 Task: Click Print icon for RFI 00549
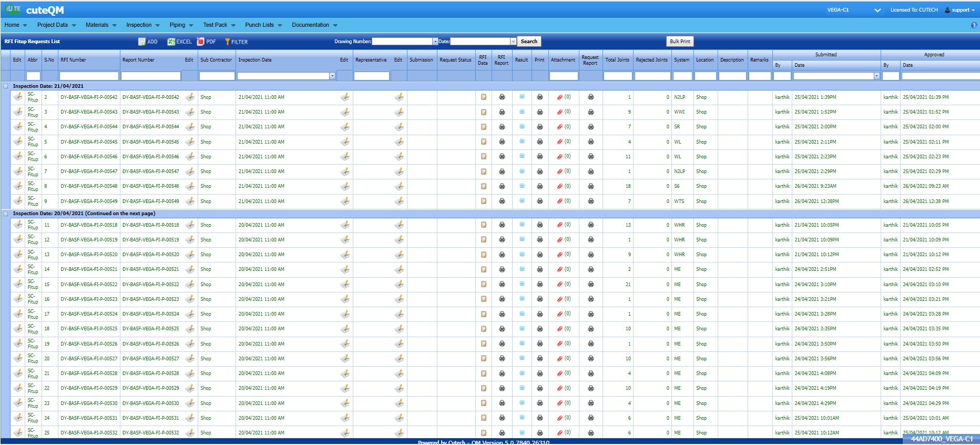539,201
